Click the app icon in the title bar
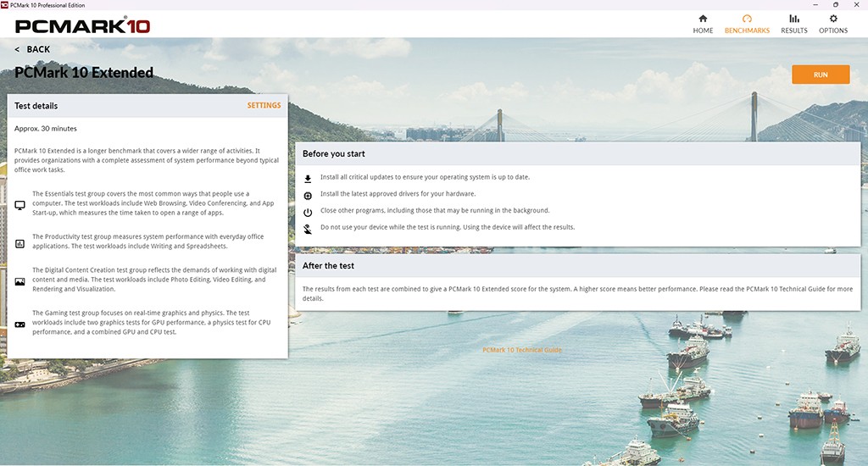868x466 pixels. (x=5, y=4)
